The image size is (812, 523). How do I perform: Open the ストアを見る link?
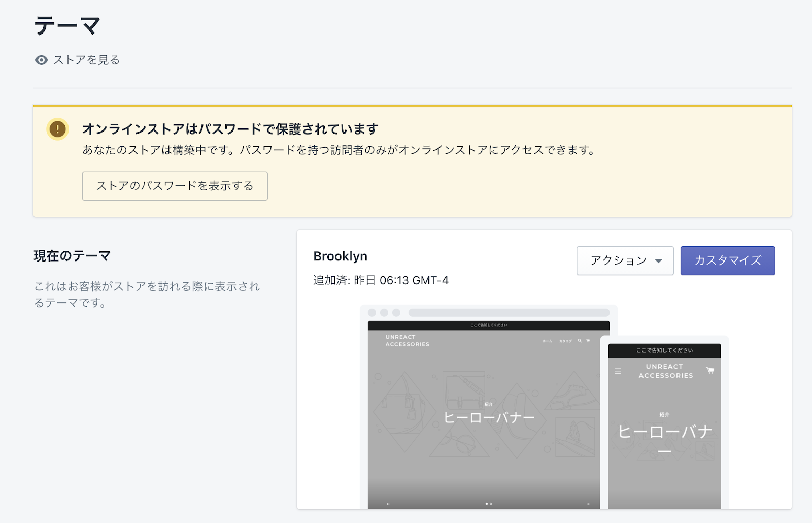pos(86,60)
